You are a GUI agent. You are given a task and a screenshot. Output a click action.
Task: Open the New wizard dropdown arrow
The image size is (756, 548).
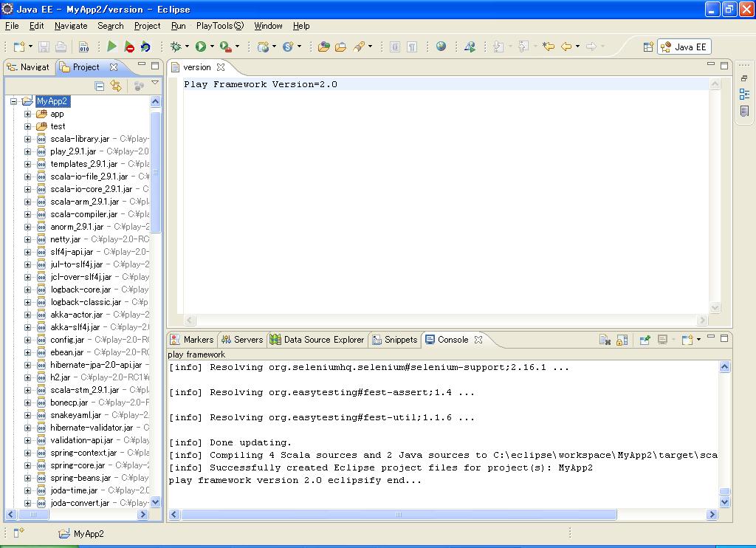tap(30, 47)
